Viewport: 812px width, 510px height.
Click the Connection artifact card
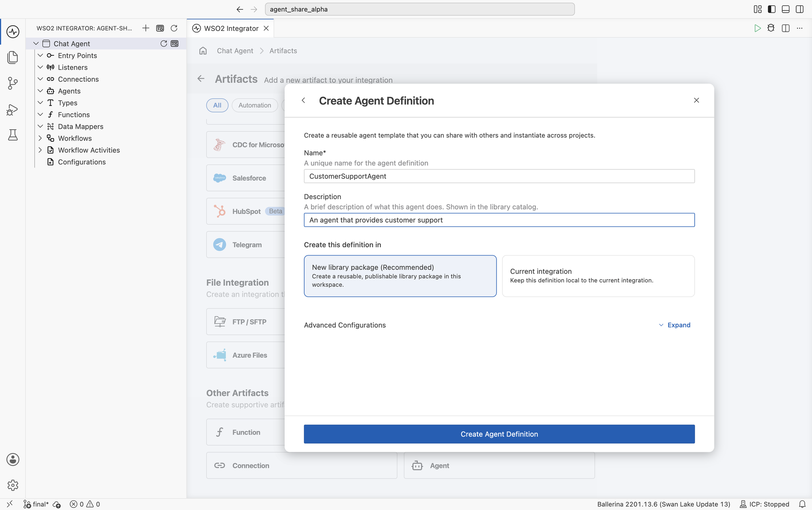[x=301, y=465]
